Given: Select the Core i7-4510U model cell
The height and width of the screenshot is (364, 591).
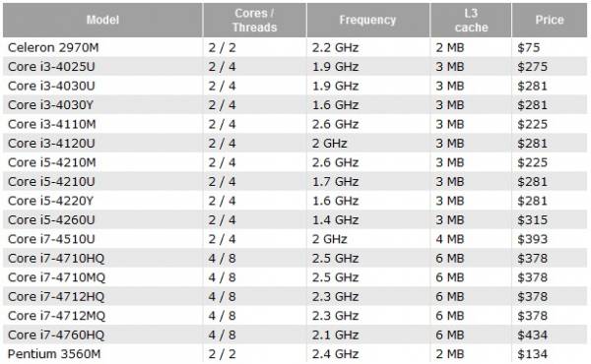Looking at the screenshot, I should (102, 239).
